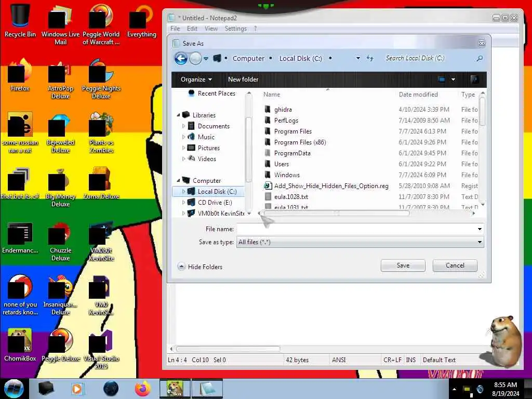Image resolution: width=532 pixels, height=399 pixels.
Task: Open Windows Live Mail desktop icon
Action: click(x=60, y=24)
